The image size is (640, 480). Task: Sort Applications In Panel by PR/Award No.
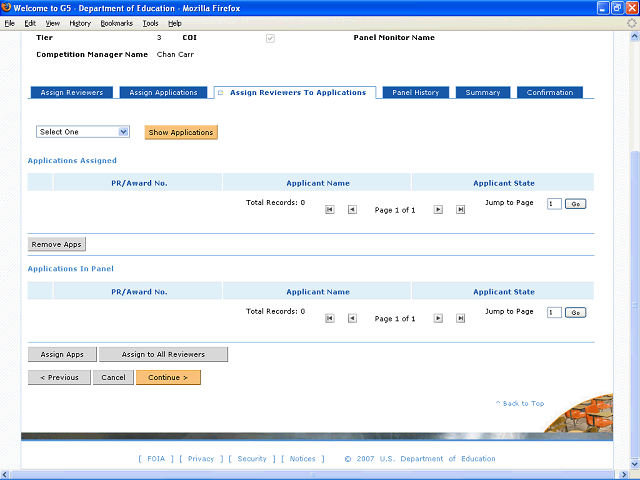tap(139, 292)
